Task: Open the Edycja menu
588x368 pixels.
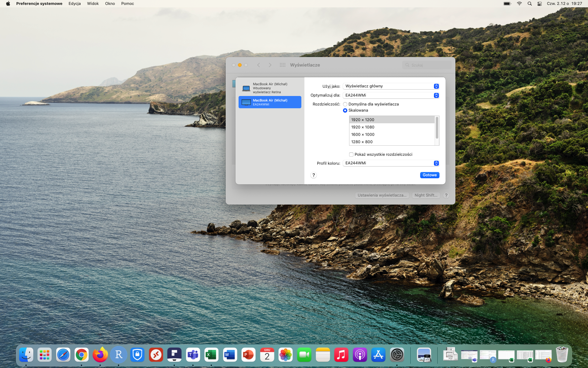Action: 74,4
